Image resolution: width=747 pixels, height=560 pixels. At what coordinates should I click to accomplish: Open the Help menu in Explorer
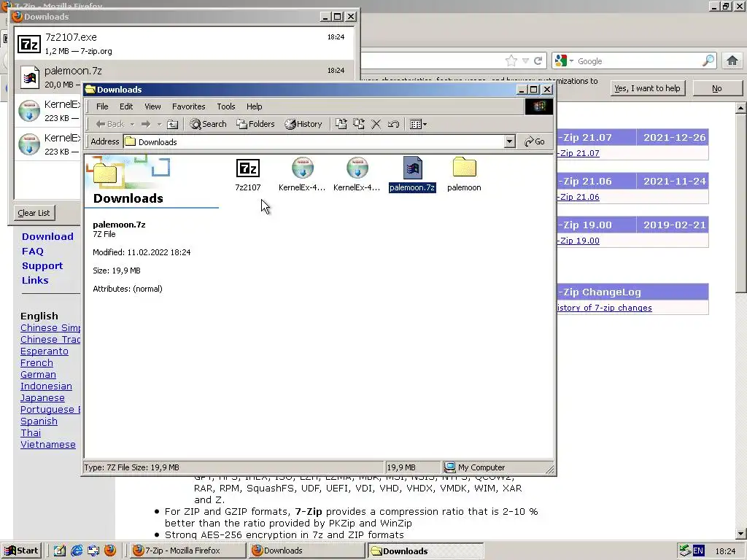(254, 106)
